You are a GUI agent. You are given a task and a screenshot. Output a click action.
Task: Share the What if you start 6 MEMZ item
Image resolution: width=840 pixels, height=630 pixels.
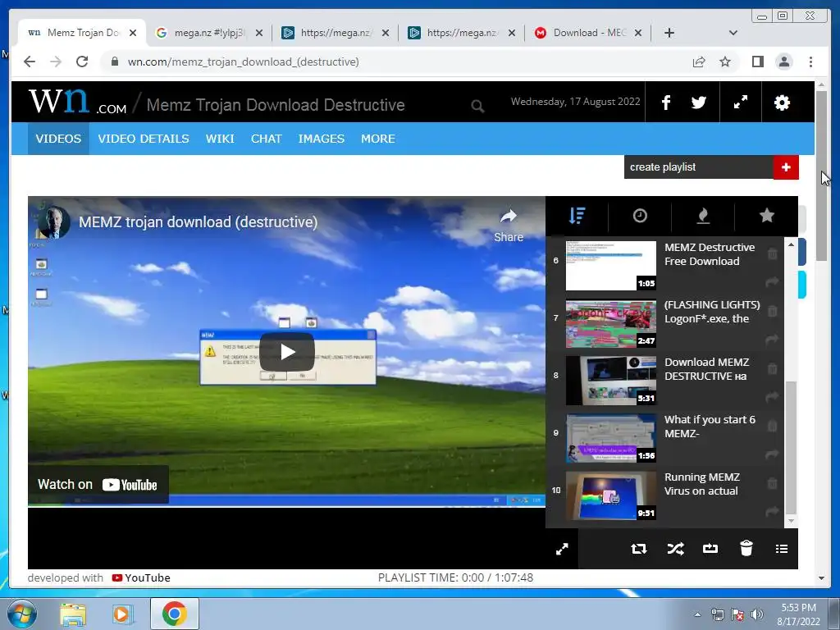click(772, 454)
